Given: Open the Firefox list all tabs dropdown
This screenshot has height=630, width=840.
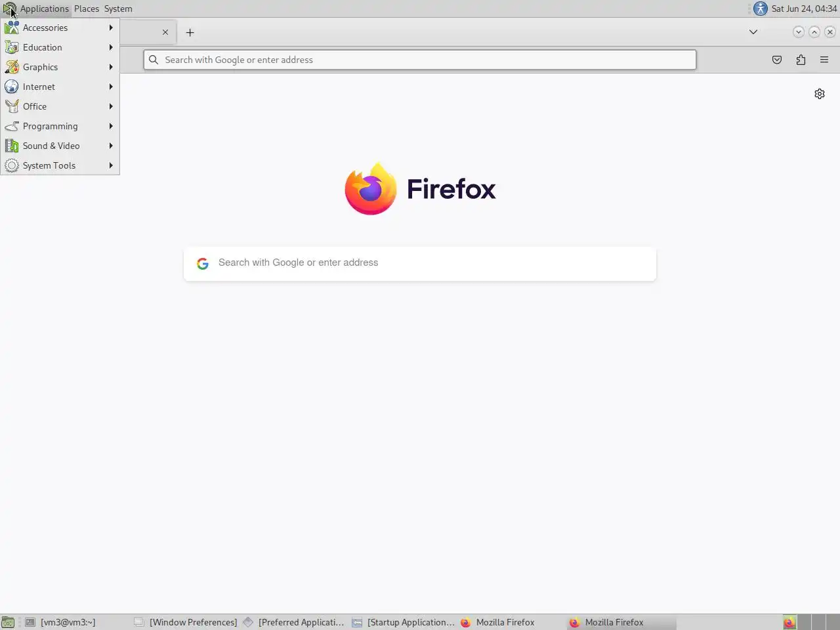Looking at the screenshot, I should coord(753,32).
